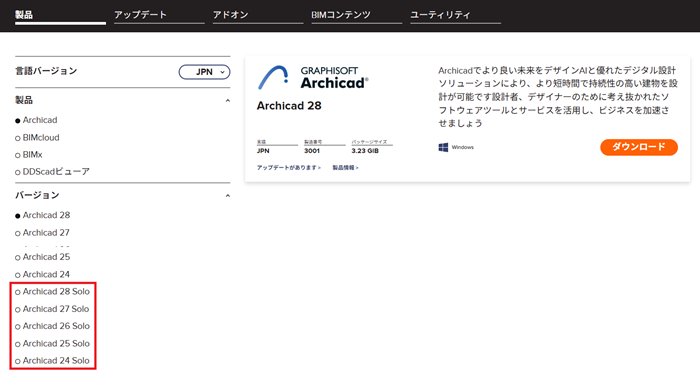Select the DDScadビューア product option

(x=52, y=171)
